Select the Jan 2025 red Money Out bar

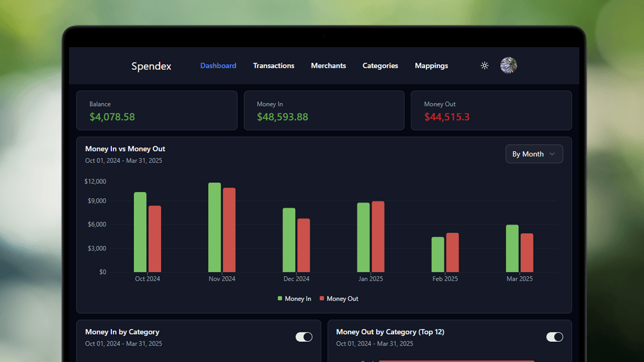pos(378,236)
